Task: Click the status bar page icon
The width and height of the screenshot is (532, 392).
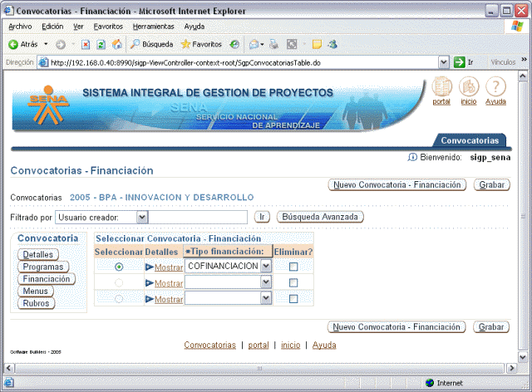Action: 9,383
